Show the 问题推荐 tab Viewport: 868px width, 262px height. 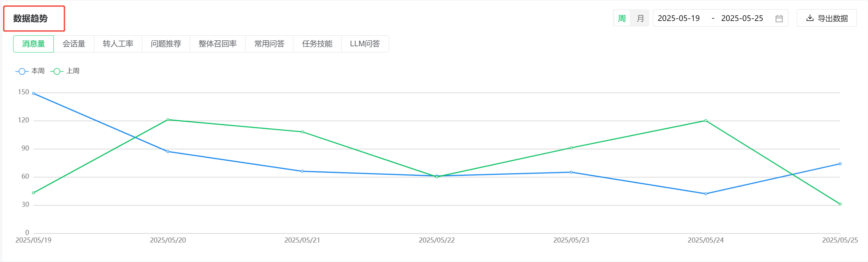click(166, 44)
